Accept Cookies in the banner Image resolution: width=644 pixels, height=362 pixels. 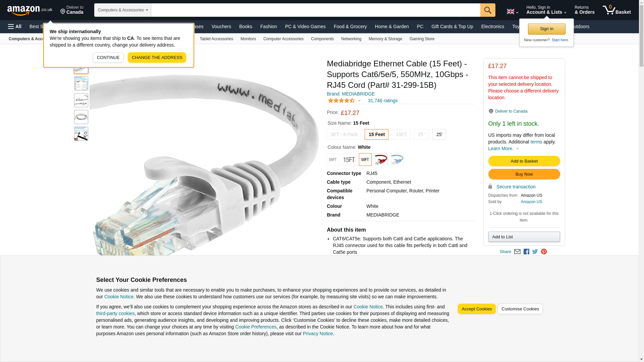coord(477,309)
